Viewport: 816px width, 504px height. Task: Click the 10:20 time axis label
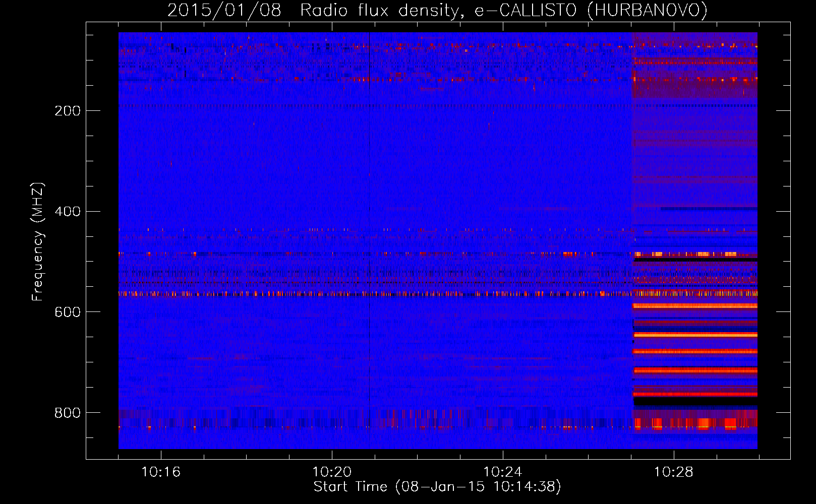click(332, 472)
